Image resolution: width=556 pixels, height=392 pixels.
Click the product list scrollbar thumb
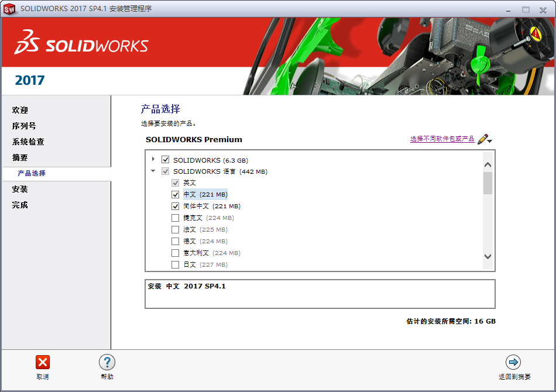point(488,183)
